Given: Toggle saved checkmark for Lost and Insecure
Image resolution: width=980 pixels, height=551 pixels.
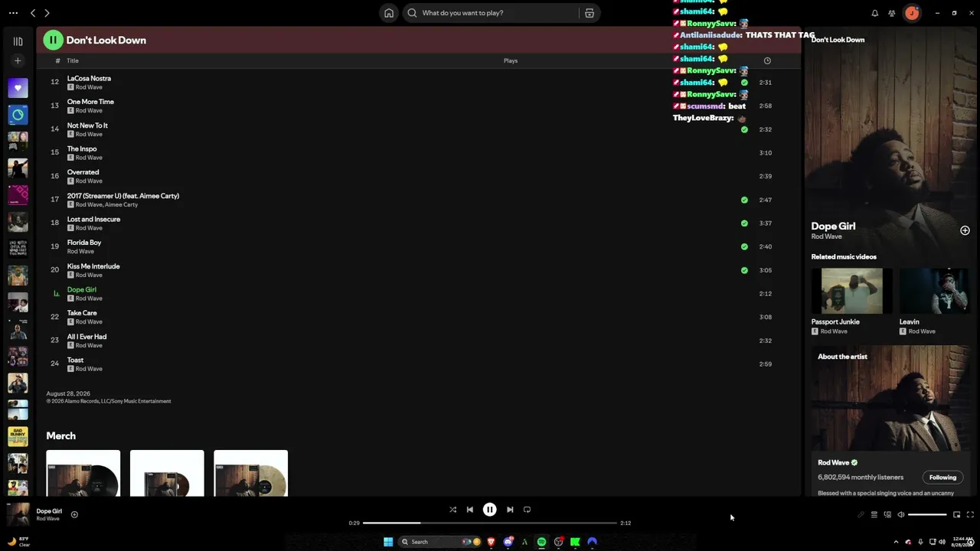Looking at the screenshot, I should [x=744, y=223].
